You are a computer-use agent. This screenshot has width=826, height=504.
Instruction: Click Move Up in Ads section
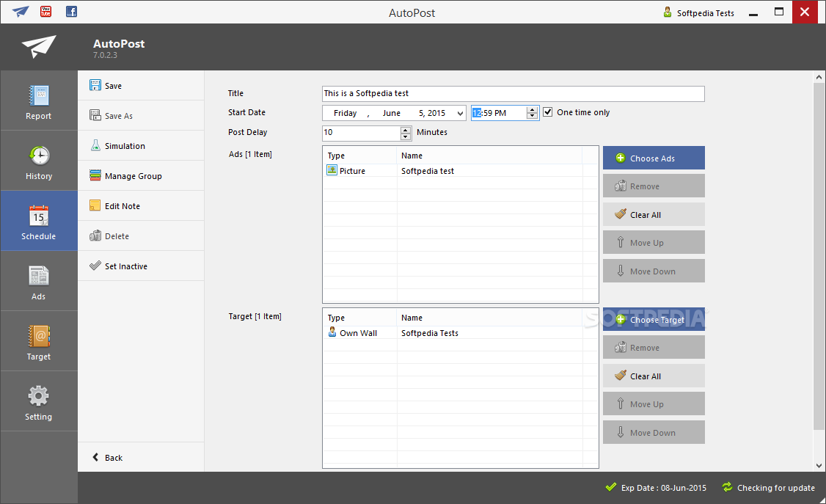coord(654,242)
